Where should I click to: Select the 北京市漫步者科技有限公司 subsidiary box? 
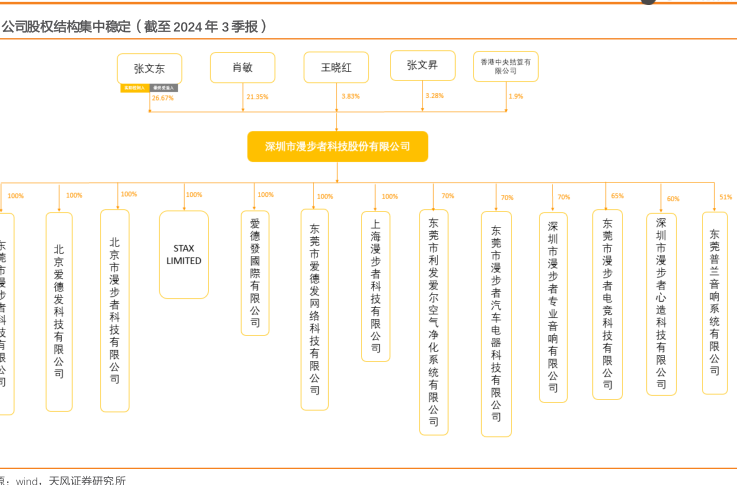pyautogui.click(x=115, y=311)
